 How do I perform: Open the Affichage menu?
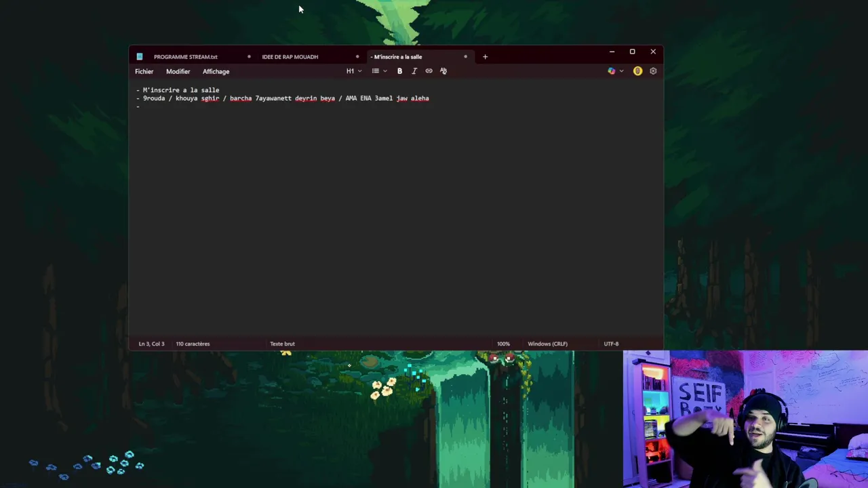(x=216, y=71)
